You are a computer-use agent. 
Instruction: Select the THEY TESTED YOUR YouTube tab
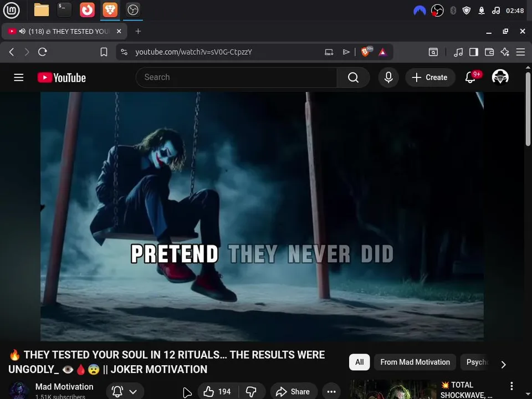[x=64, y=31]
